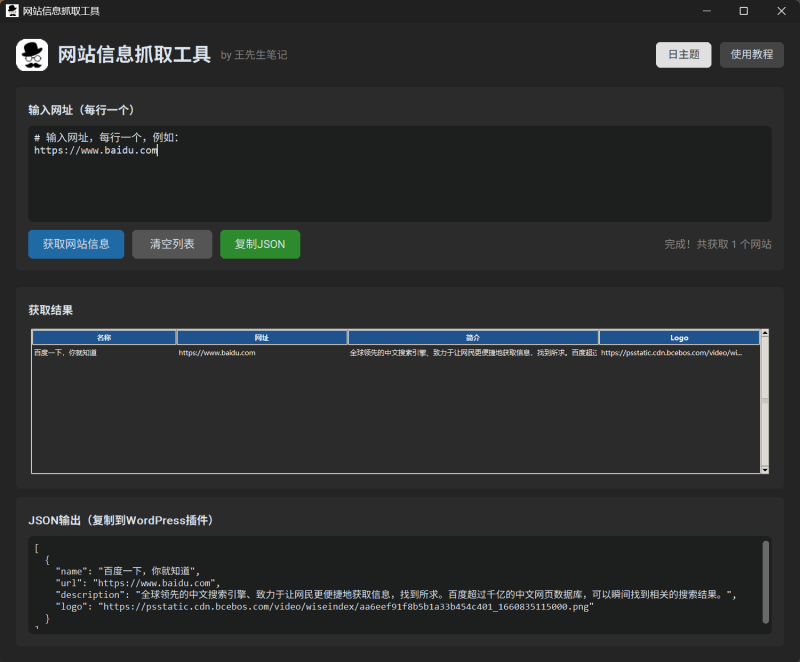Select the 名称 column header
The height and width of the screenshot is (662, 800).
click(x=105, y=337)
